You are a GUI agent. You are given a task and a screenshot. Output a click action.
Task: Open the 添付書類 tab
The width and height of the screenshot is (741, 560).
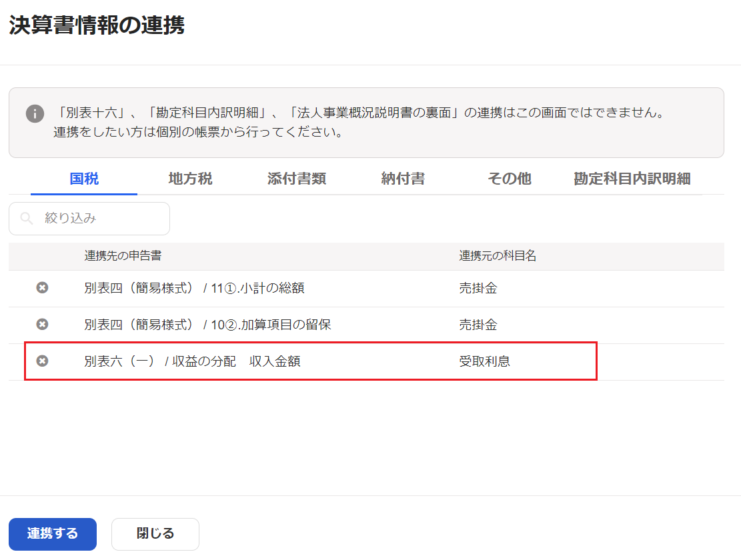(297, 179)
